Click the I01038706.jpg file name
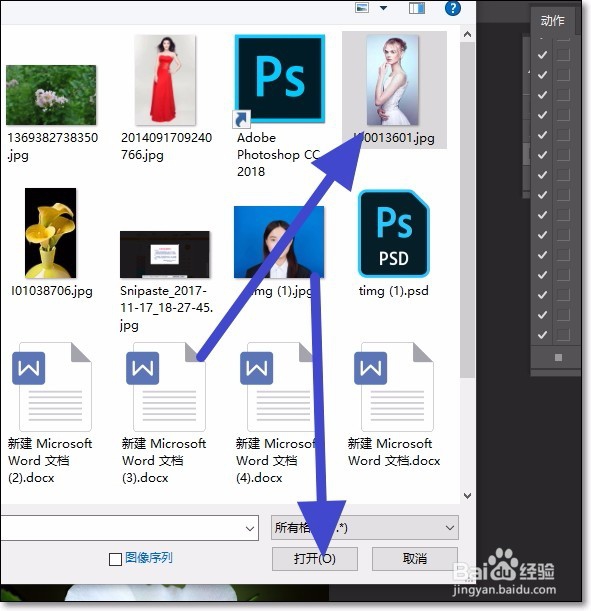The image size is (591, 611). point(52,291)
